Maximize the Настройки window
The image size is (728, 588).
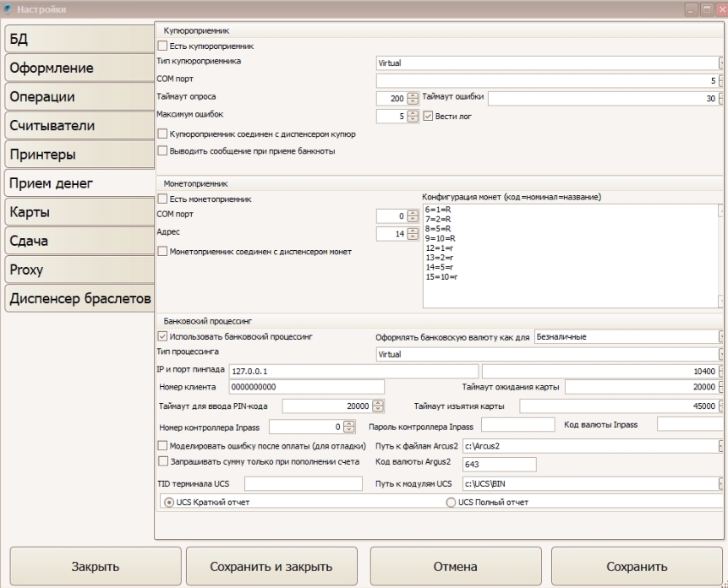click(x=707, y=9)
